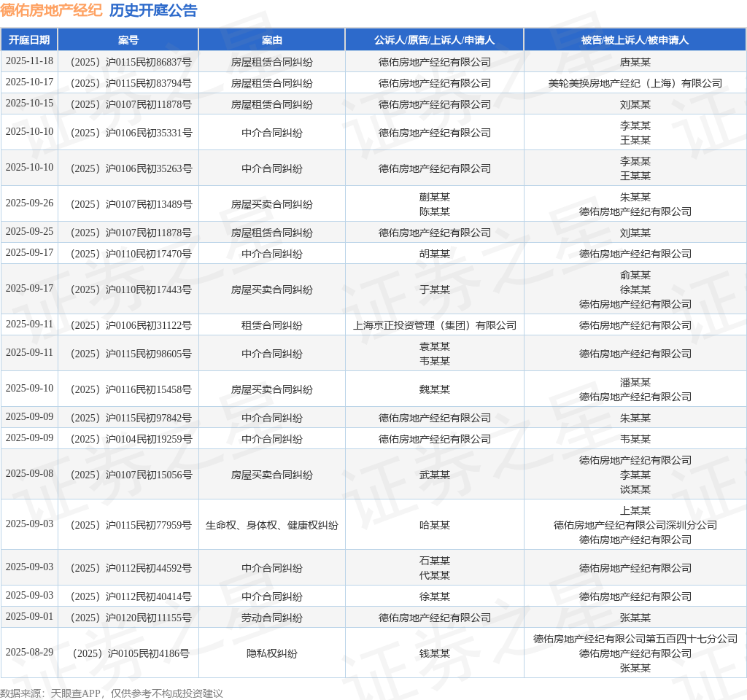Select case number 沪0110民初17443号
Image resolution: width=747 pixels, height=700 pixels.
point(131,289)
